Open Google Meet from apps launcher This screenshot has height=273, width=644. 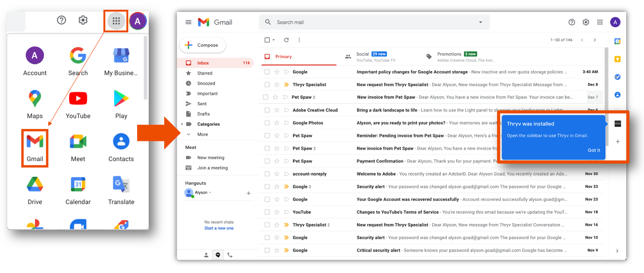[x=78, y=147]
